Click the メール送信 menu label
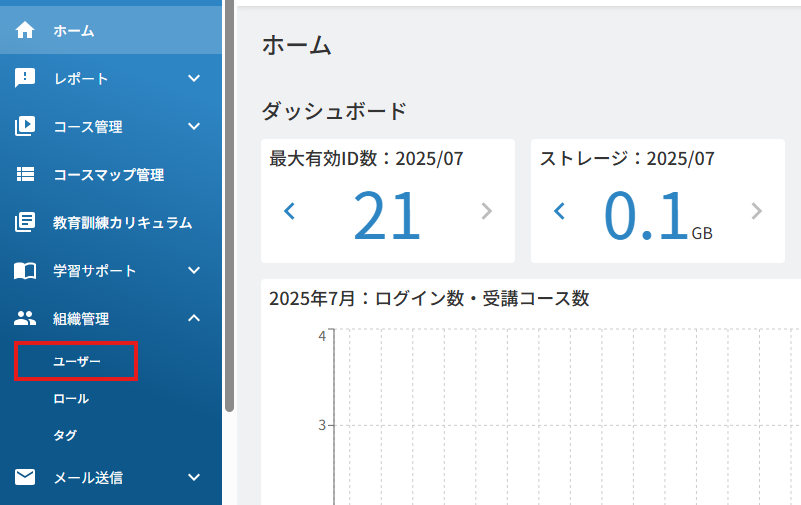Screen dimensions: 801x505 (x=88, y=477)
